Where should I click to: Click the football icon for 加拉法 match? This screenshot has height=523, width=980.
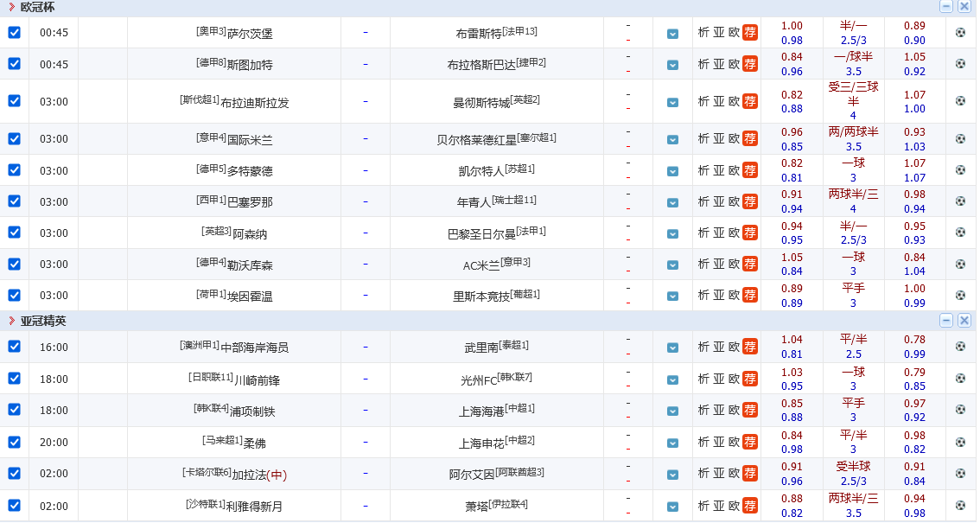point(960,473)
